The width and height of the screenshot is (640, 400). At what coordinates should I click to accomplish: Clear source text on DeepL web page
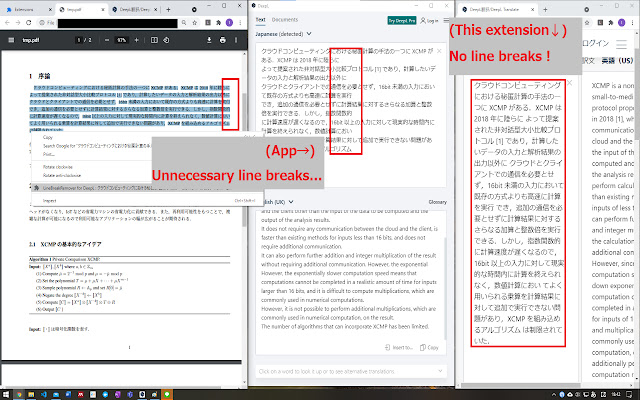[x=570, y=83]
